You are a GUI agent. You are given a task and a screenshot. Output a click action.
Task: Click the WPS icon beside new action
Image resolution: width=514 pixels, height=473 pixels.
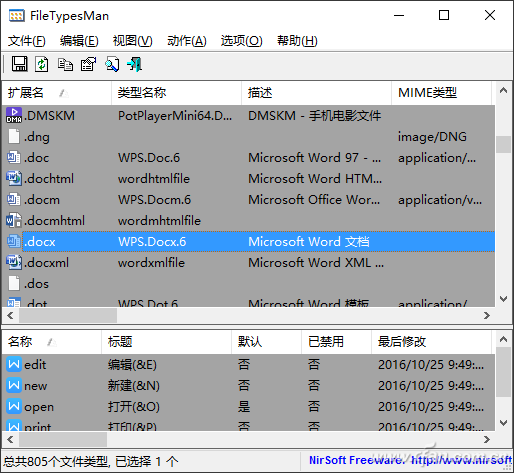[14, 385]
